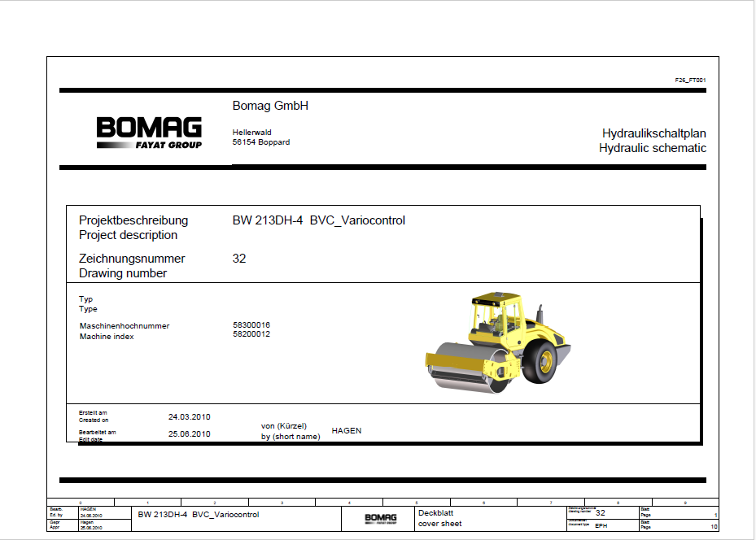Screen dimensions: 756x540
Task: Select the 'Zeichnungsnummer' label
Action: click(132, 259)
